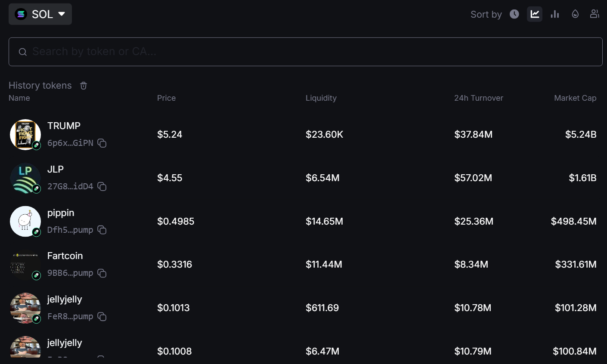Click the market cap $101.28M
The image size is (607, 364).
(576, 308)
